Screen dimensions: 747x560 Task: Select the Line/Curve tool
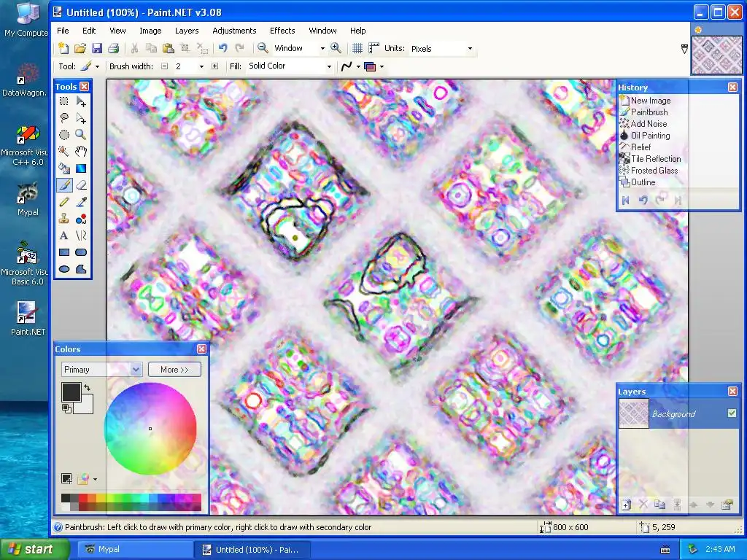point(81,236)
